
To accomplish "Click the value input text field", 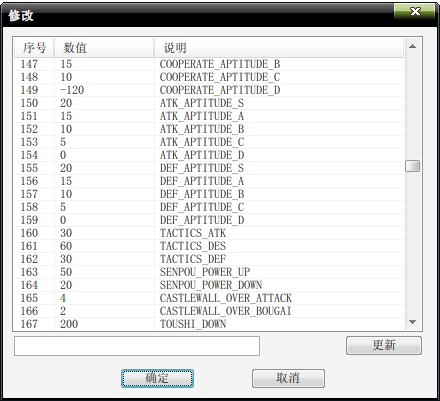I will click(x=137, y=346).
